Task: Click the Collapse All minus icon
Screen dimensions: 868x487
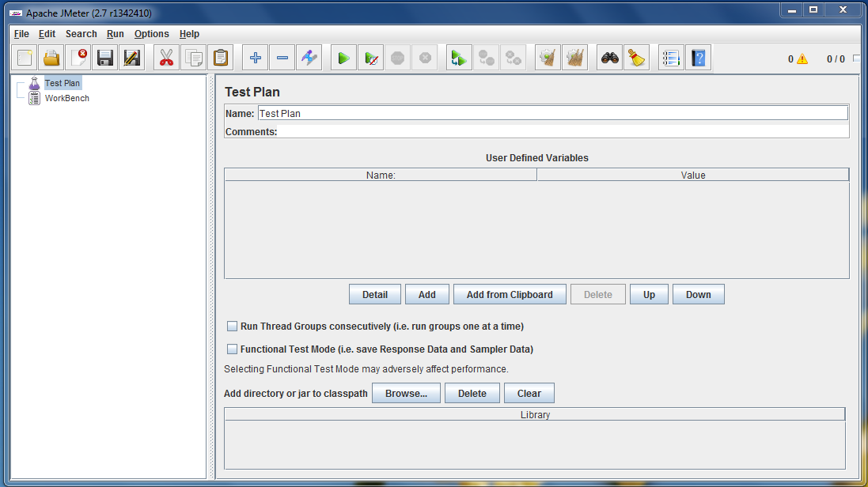Action: click(x=282, y=57)
